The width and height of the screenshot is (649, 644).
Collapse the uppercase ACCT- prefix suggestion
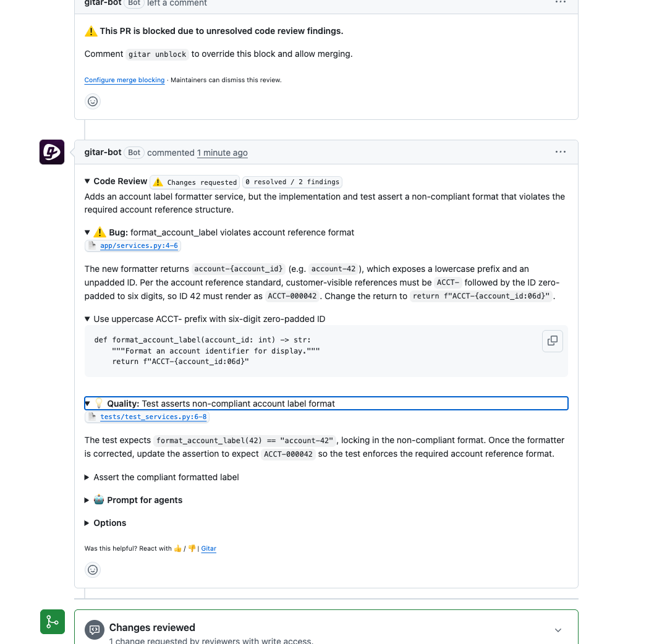pos(205,319)
